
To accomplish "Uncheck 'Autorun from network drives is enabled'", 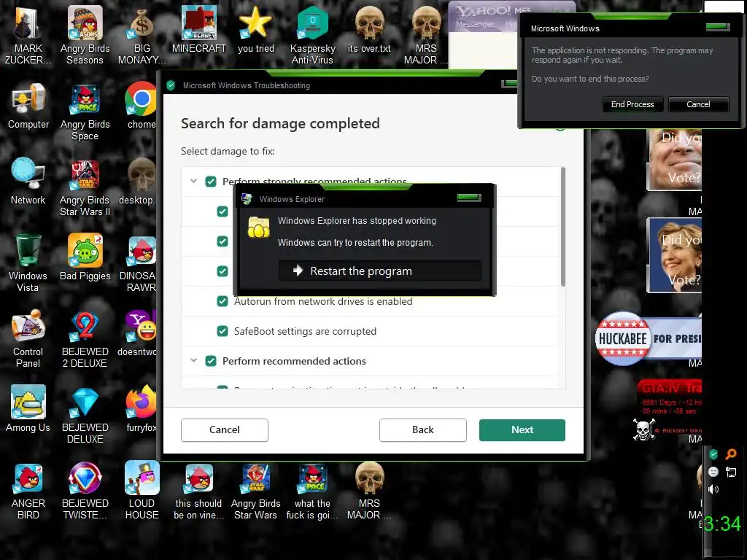I will 222,301.
